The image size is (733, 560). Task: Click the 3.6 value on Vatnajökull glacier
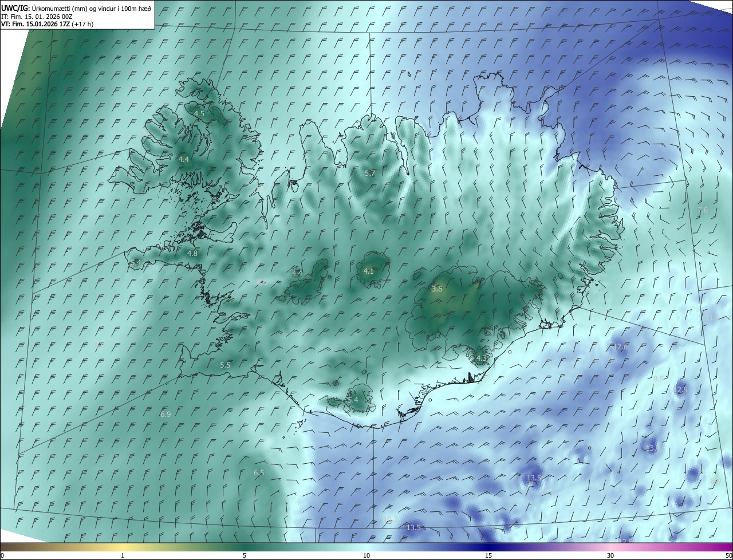click(x=437, y=289)
